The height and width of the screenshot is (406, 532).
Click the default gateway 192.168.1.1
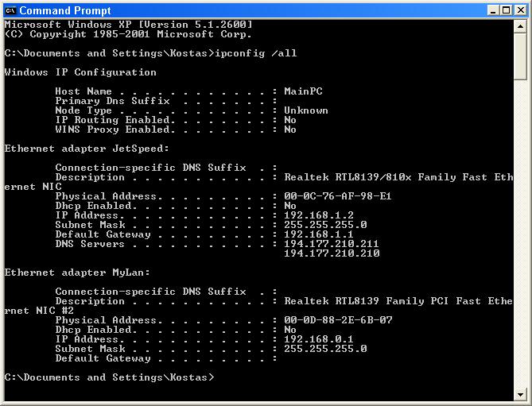point(318,234)
